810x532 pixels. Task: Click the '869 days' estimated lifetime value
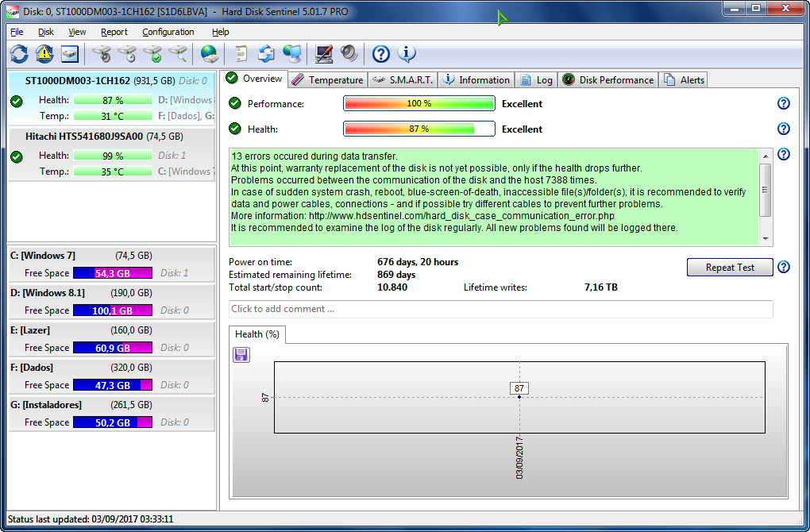(396, 275)
